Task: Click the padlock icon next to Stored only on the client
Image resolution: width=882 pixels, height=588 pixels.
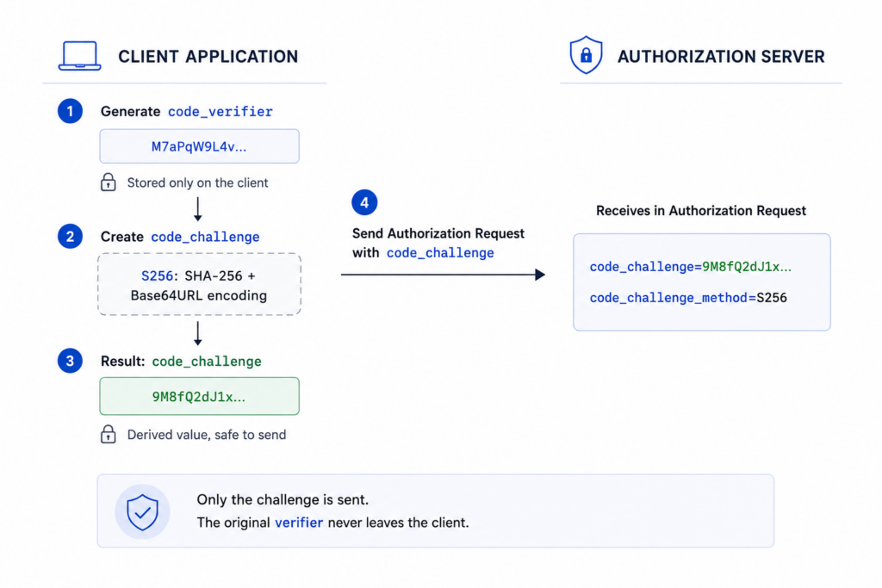Action: click(109, 183)
